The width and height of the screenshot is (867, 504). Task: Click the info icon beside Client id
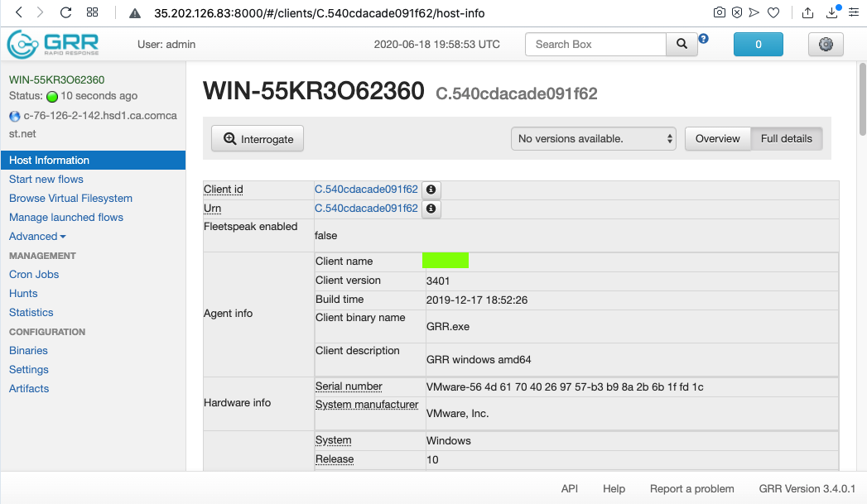[431, 190]
